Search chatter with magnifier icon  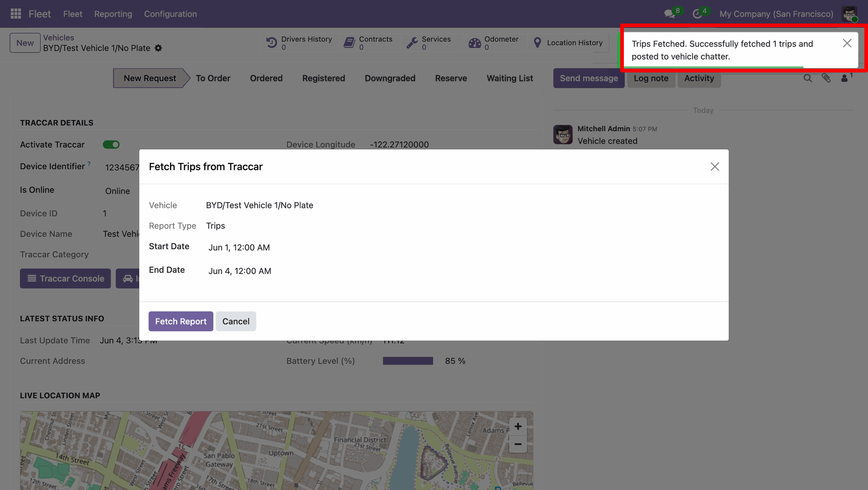pos(807,78)
